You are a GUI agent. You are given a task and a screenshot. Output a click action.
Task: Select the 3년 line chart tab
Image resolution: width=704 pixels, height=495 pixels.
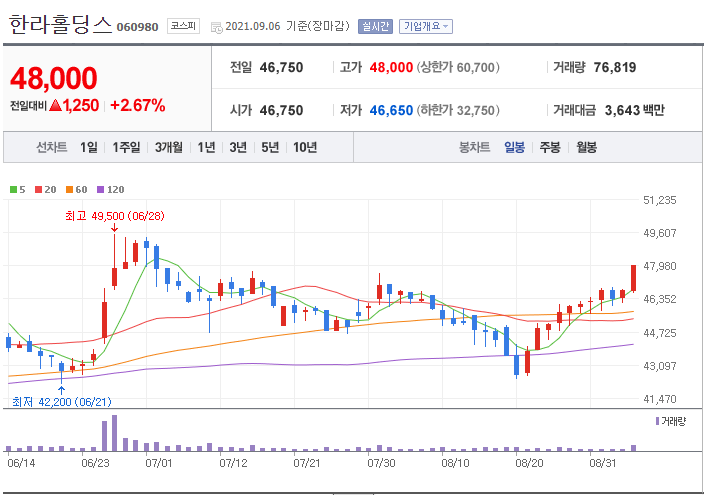click(x=238, y=147)
